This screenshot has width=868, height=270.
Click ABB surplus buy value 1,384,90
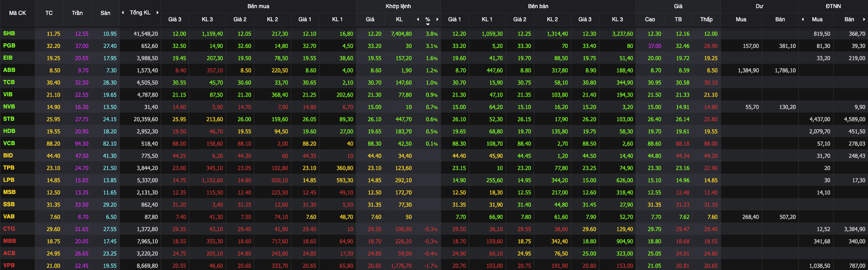tap(748, 71)
